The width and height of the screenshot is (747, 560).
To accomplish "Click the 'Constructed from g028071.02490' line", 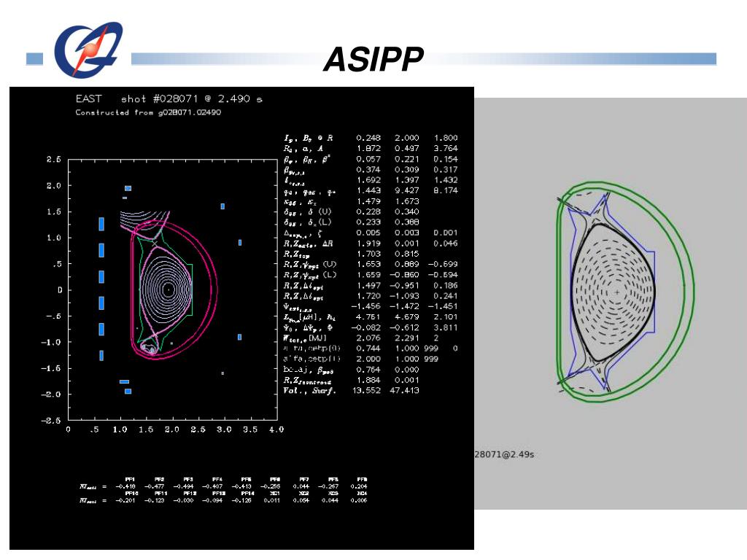I will coord(148,113).
